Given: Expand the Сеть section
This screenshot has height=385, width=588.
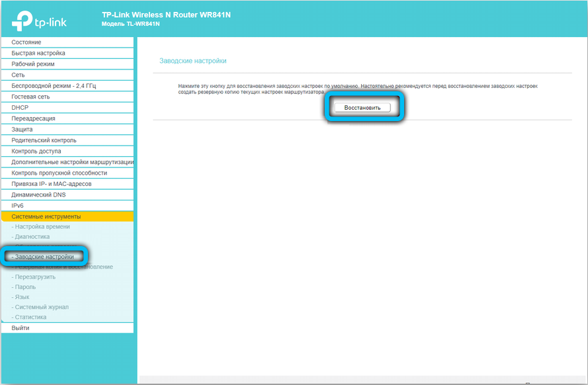Looking at the screenshot, I should click(x=18, y=75).
